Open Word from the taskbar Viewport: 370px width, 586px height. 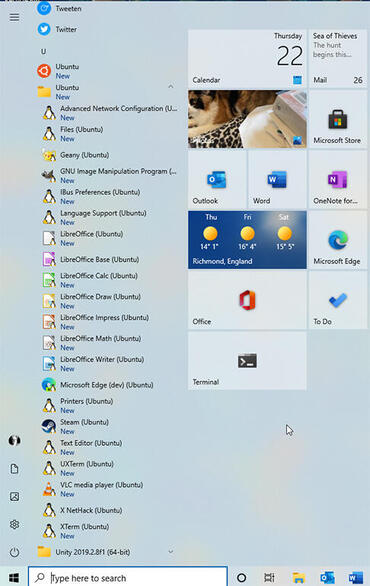point(356,578)
